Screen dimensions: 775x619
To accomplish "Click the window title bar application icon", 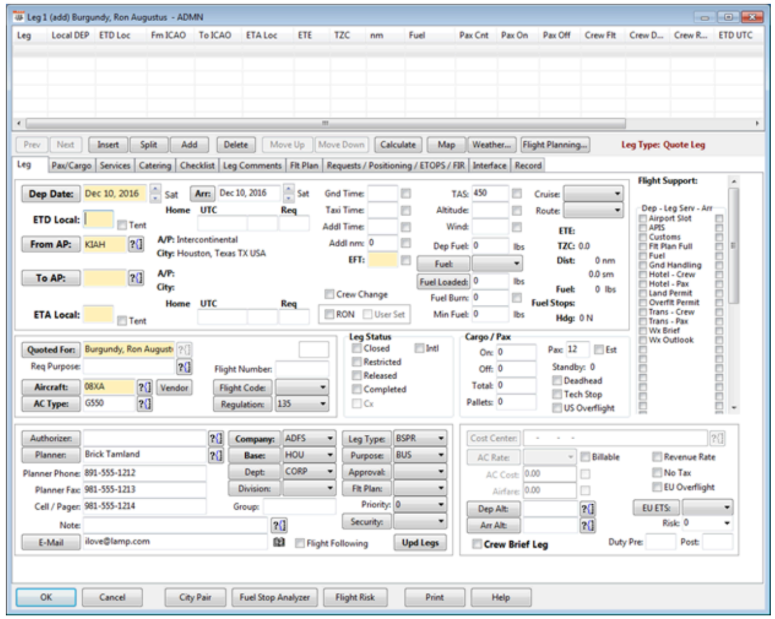I will (x=19, y=17).
